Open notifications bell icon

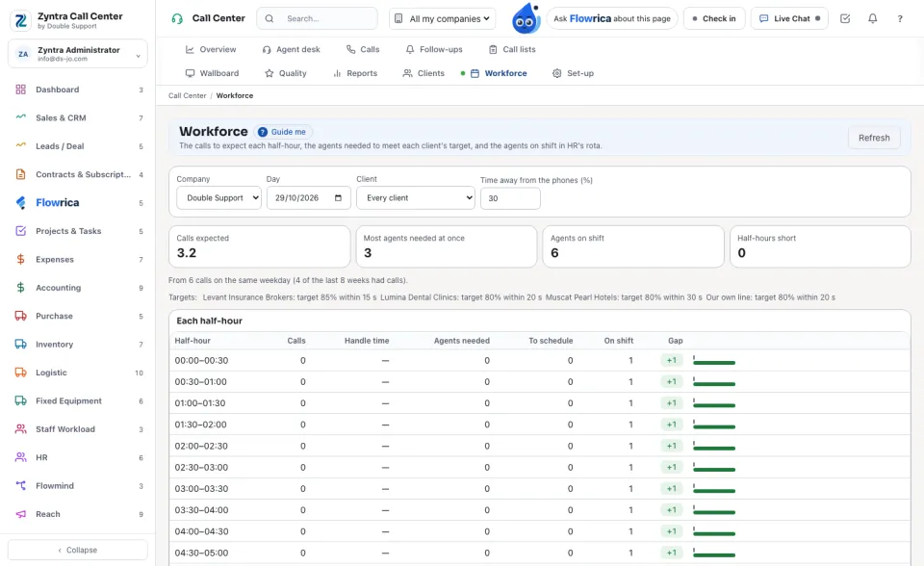click(x=873, y=19)
